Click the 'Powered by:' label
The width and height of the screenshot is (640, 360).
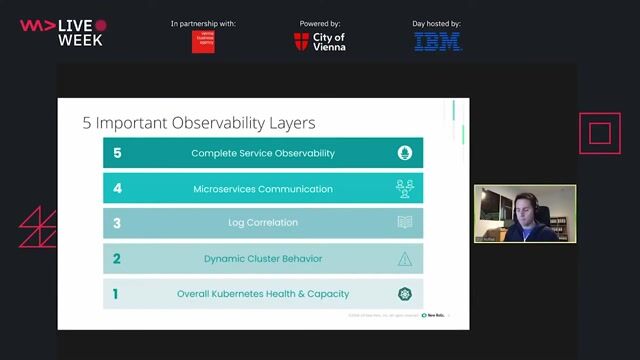tap(320, 24)
